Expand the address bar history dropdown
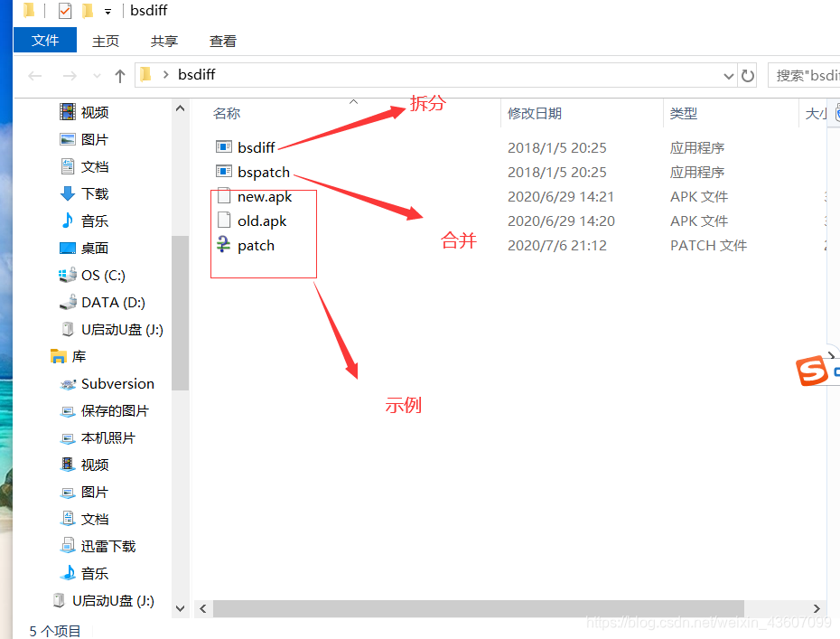Screen dimensions: 840x639 coord(729,76)
